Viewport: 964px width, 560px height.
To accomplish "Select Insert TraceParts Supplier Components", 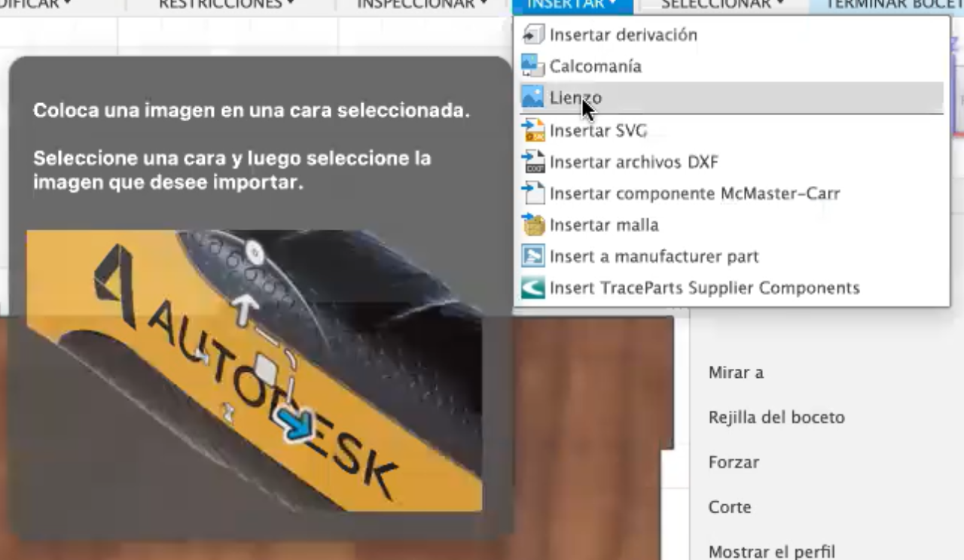I will point(731,288).
